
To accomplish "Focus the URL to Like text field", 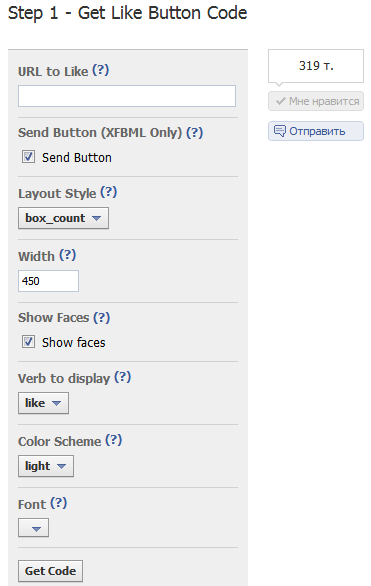I will click(x=127, y=96).
